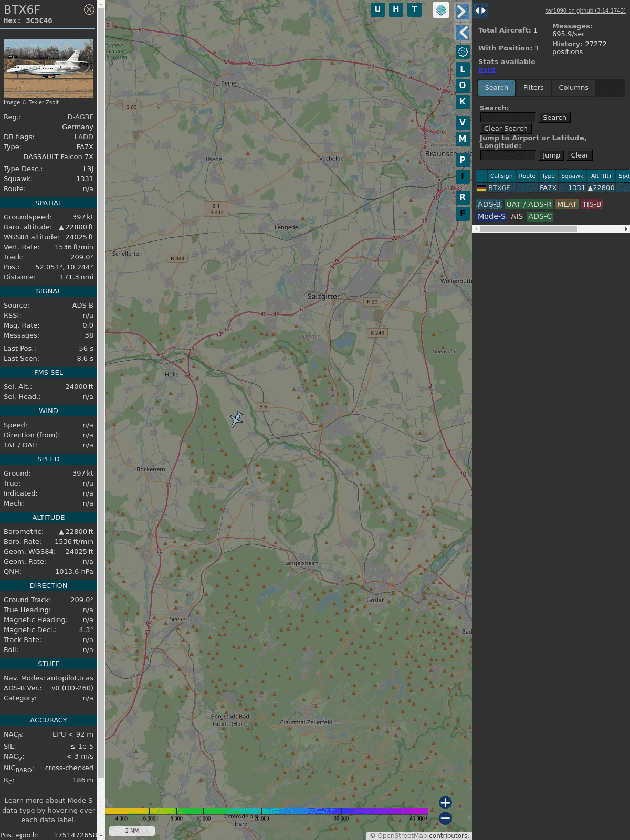Click the Jump button
Image resolution: width=630 pixels, height=840 pixels.
tap(551, 155)
